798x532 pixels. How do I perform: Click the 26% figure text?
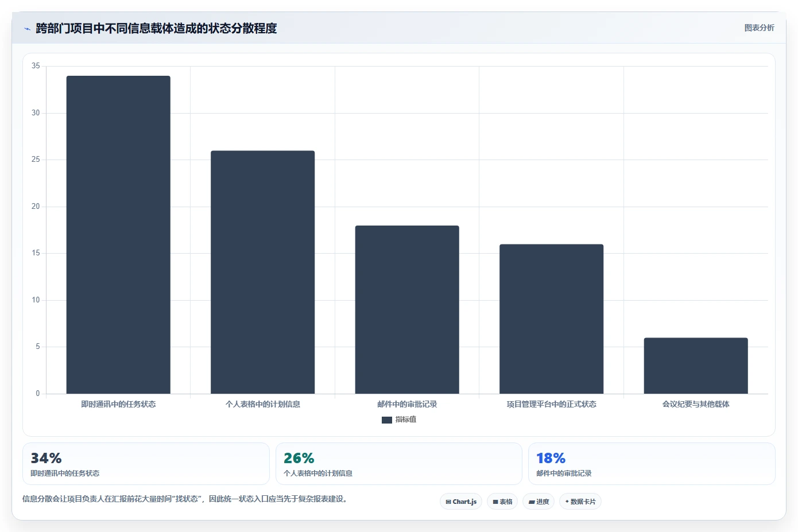coord(299,458)
